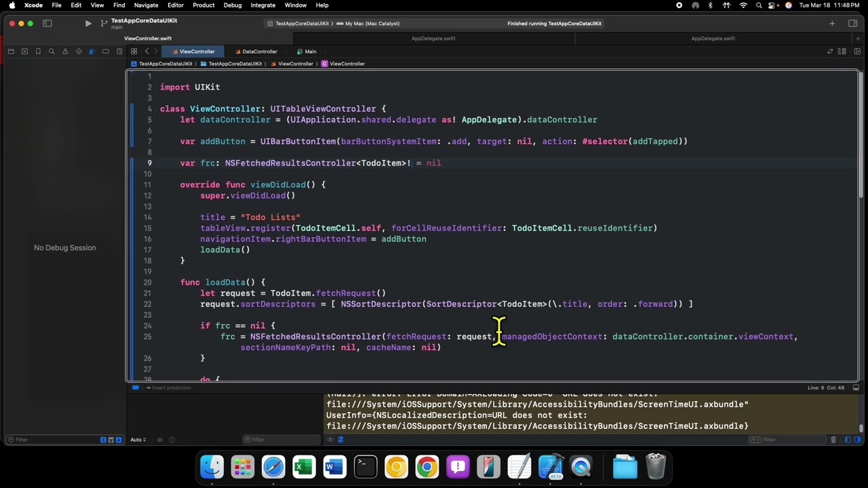Screen dimensions: 868x488
Task: Open the Project navigator folder icon
Action: (x=11, y=52)
